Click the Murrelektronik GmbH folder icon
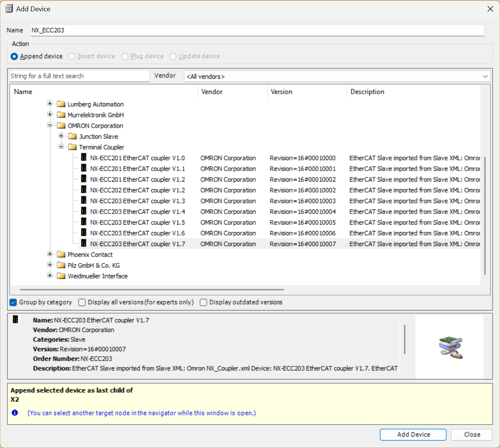 (x=61, y=115)
